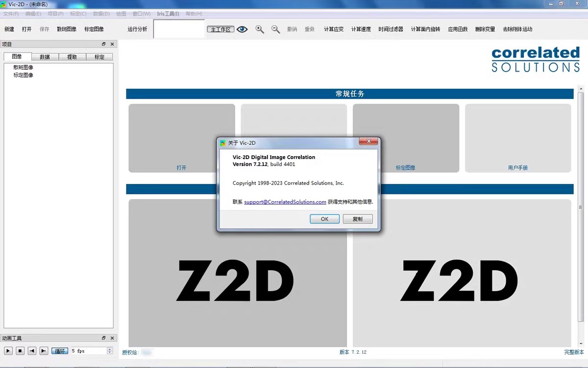
Task: Click the zoom out magnifier icon
Action: pos(276,29)
